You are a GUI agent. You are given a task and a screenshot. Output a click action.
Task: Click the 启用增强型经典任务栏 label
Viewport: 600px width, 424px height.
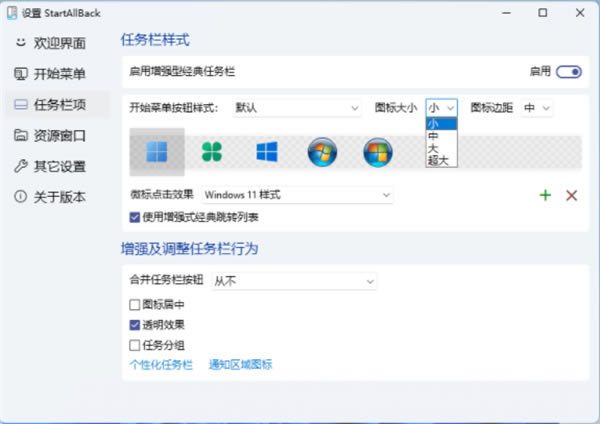(182, 72)
